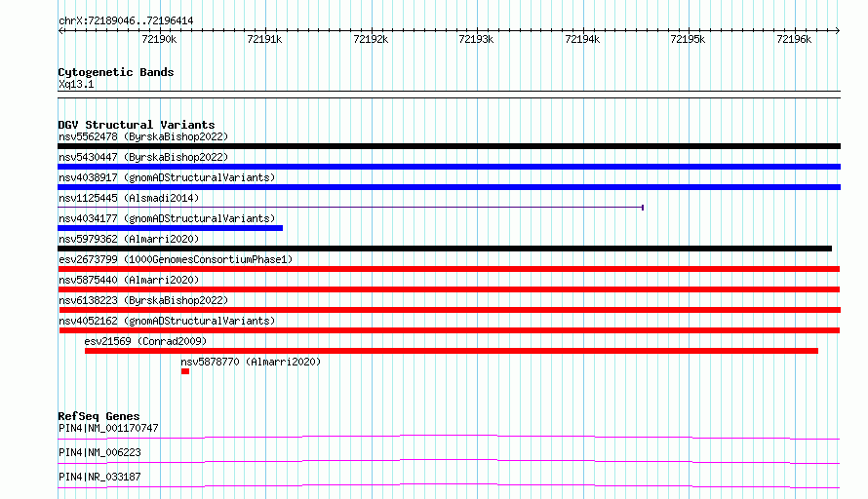Click the RefSeq Genes track title
868x499 pixels.
coord(99,416)
